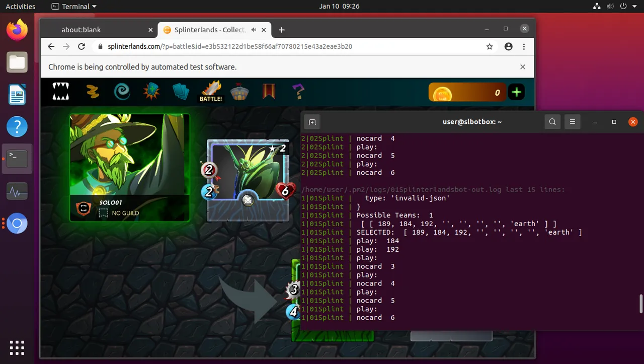Open the BATTLE! sword icon
The image size is (644, 364).
coord(211,92)
